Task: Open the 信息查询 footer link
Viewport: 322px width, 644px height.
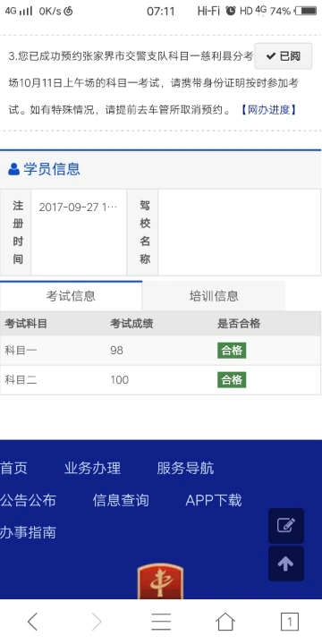Action: (x=121, y=500)
